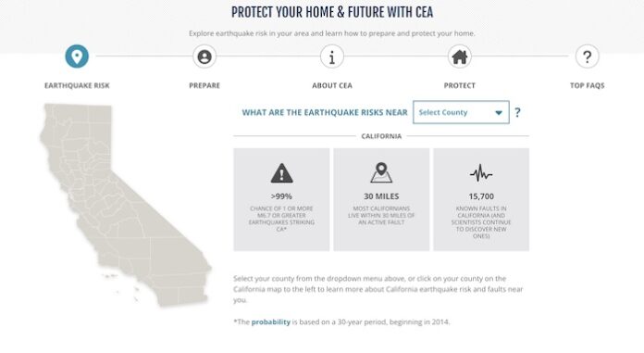Click the map pin icon above 30 Miles
This screenshot has height=353, width=644.
[381, 173]
